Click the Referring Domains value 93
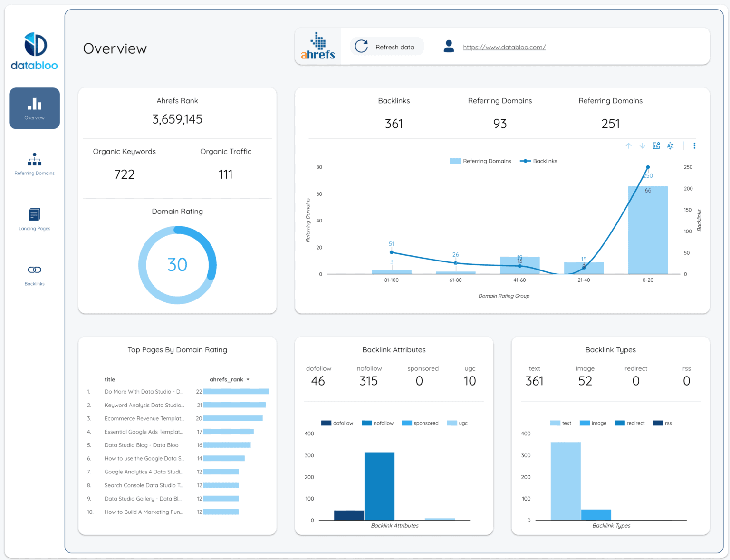 pos(500,124)
